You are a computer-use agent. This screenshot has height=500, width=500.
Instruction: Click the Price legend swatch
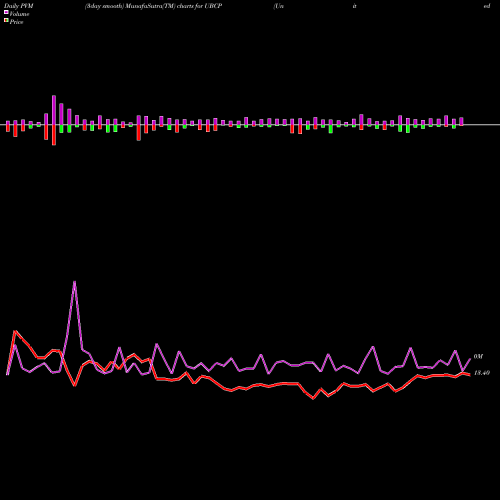[x=6, y=21]
